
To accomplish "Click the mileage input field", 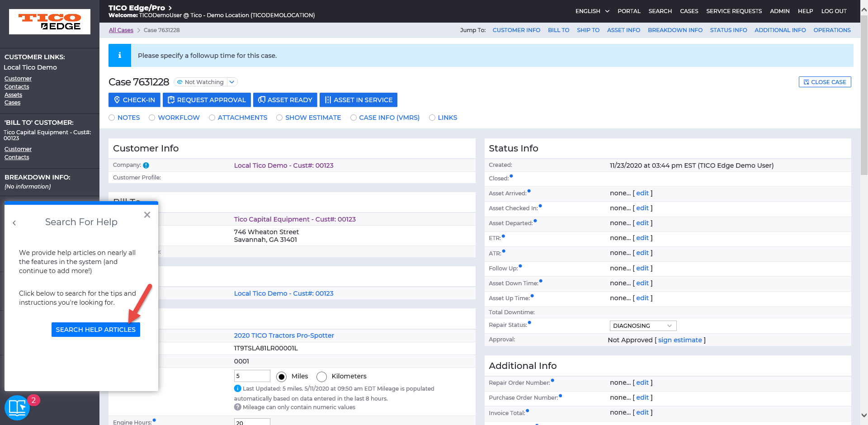I will [252, 376].
